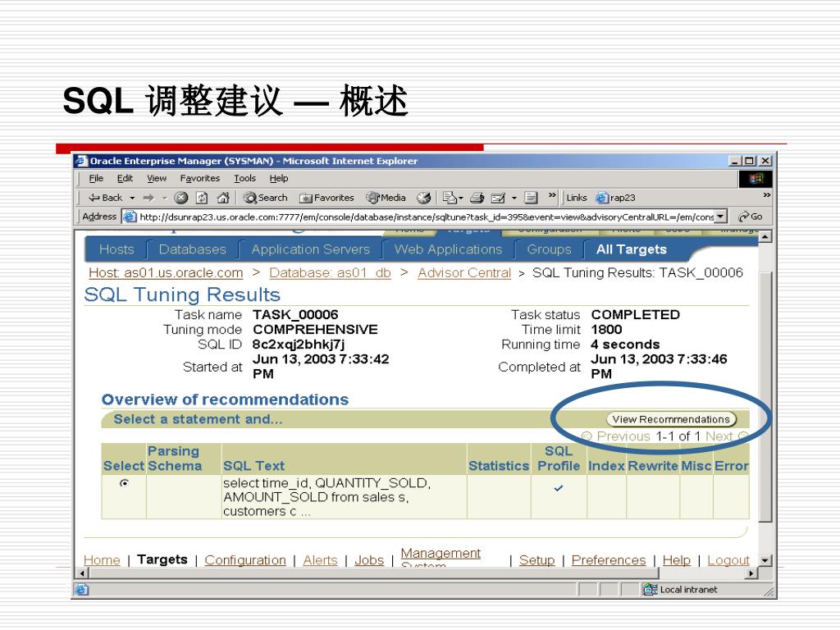Screen dimensions: 840x630
Task: Open the Favorites toolbar button
Action: 326,198
